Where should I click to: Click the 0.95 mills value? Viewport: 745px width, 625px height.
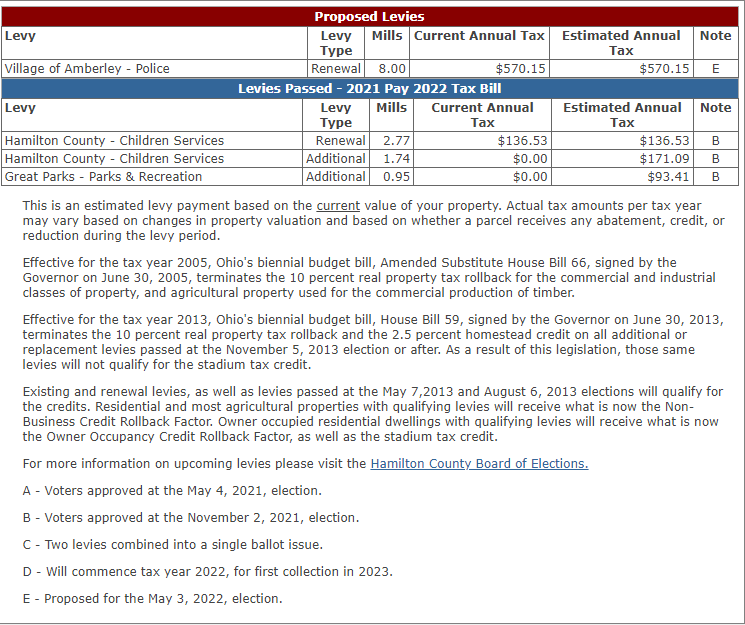point(396,177)
